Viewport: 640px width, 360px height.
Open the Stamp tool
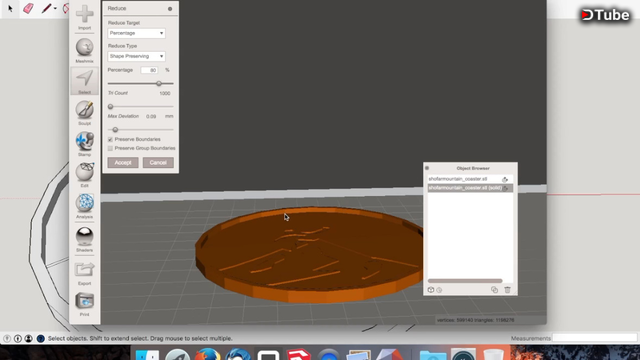[x=84, y=144]
